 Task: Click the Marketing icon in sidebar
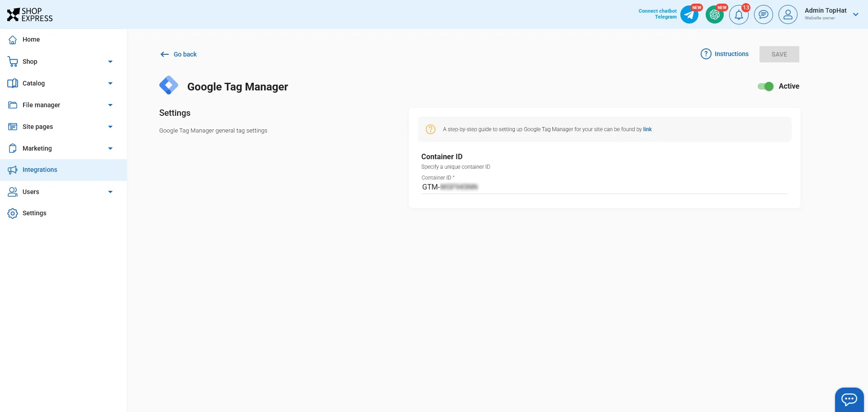[13, 148]
